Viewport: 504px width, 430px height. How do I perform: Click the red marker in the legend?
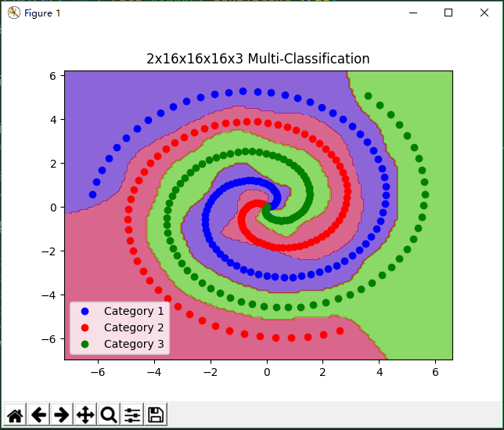coord(85,327)
